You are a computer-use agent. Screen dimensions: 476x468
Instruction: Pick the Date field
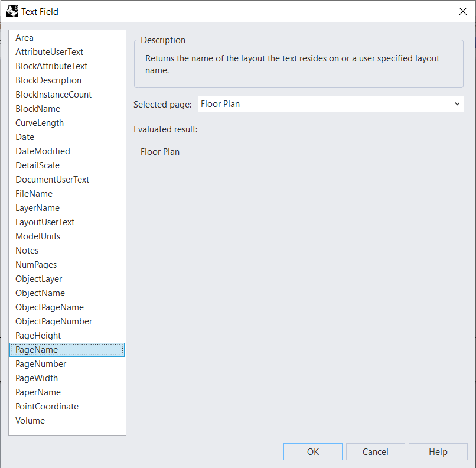point(25,137)
